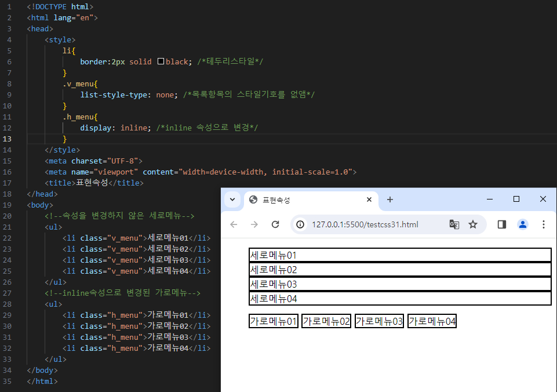Click the closing </body> tag

click(42, 371)
